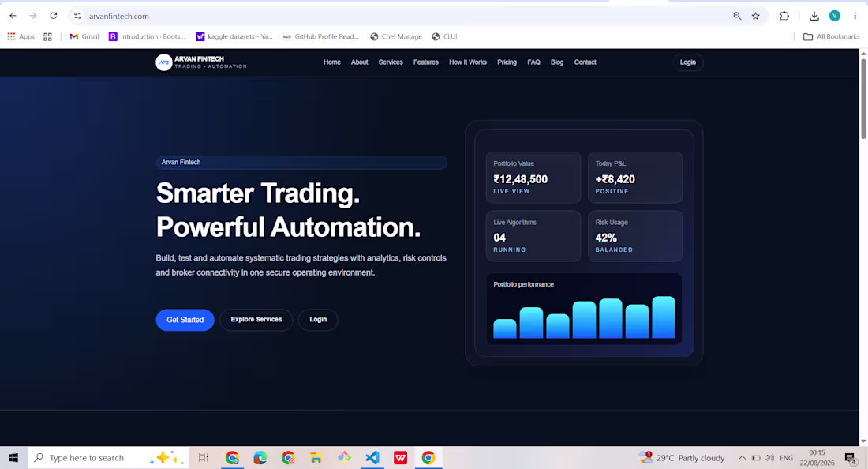Open WPS Office on the taskbar
This screenshot has height=469, width=868.
click(401, 458)
